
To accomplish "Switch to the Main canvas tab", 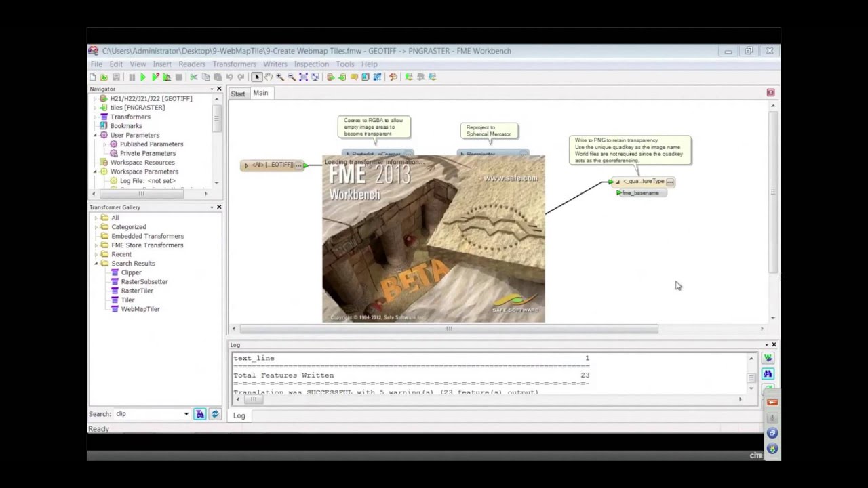I will pyautogui.click(x=260, y=93).
